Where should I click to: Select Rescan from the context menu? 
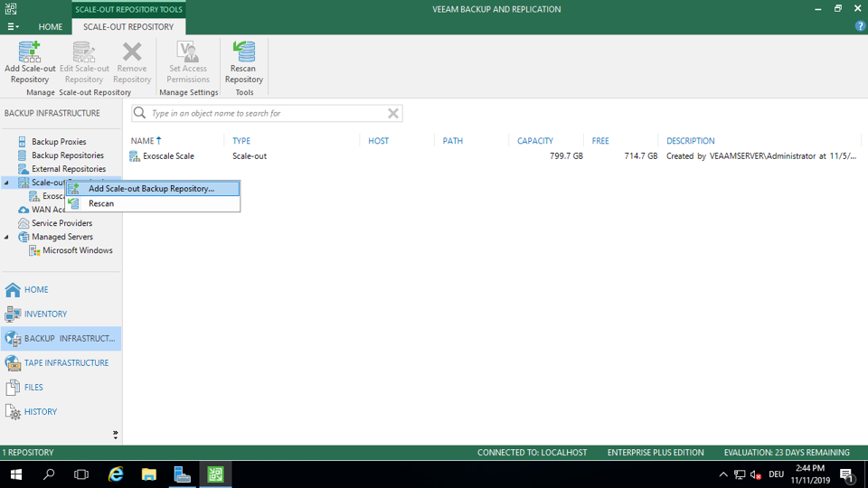click(101, 203)
